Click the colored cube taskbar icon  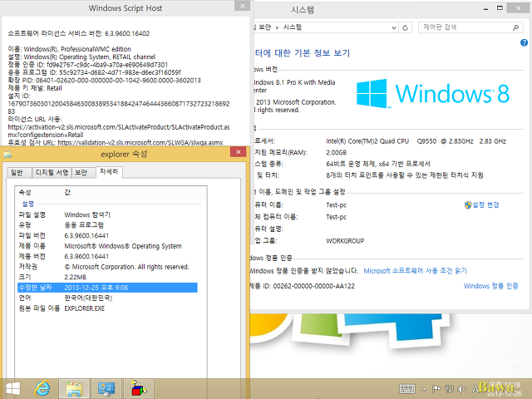[139, 389]
